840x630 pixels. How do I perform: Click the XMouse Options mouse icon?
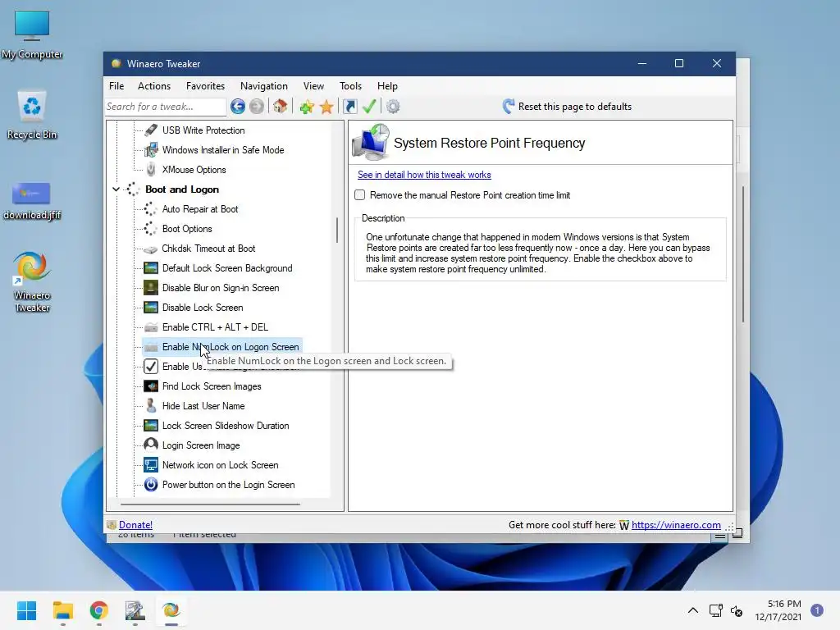click(151, 169)
